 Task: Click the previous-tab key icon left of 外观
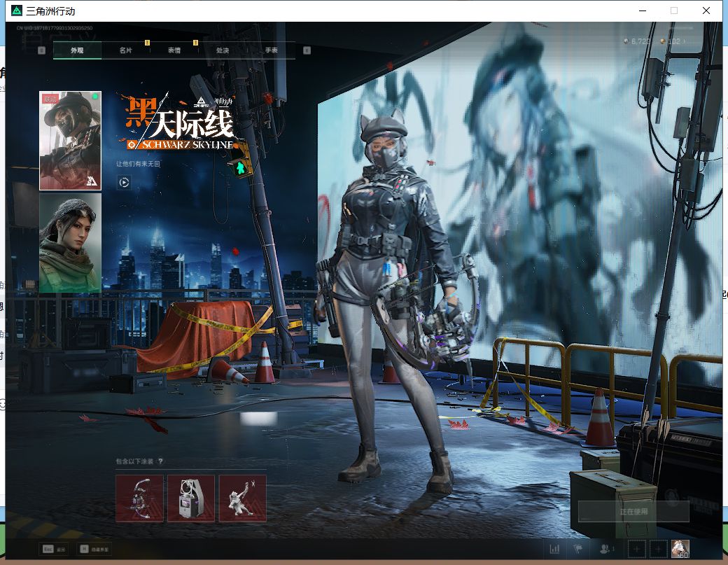pos(42,50)
